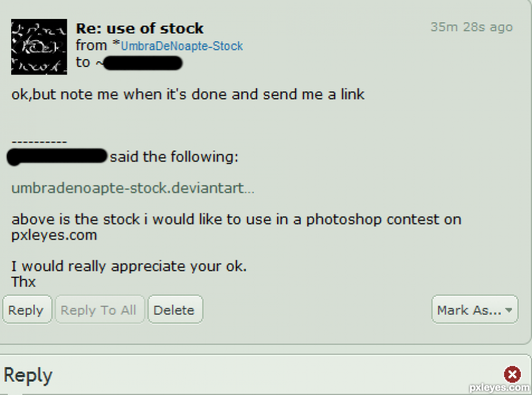The image size is (532, 395).
Task: Close the Reply panel with red X
Action: [x=512, y=374]
